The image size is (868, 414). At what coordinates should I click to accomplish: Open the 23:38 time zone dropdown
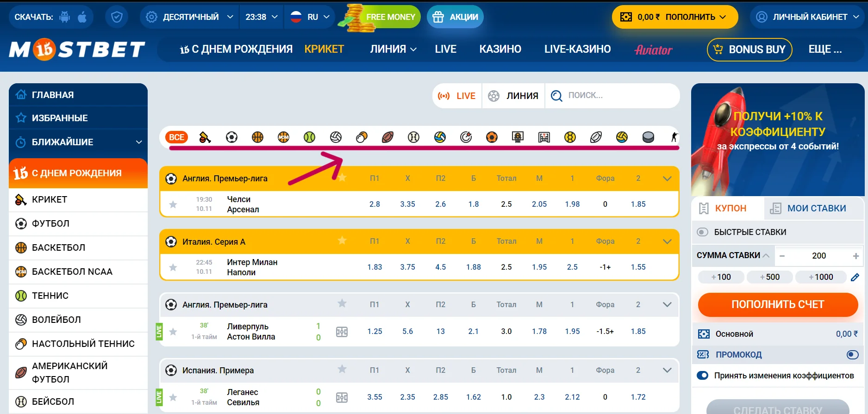(x=261, y=17)
